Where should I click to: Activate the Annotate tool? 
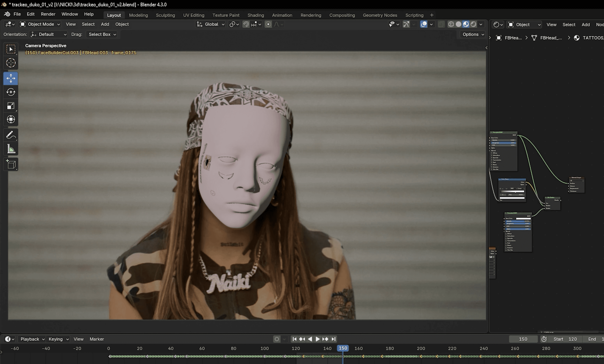[11, 135]
